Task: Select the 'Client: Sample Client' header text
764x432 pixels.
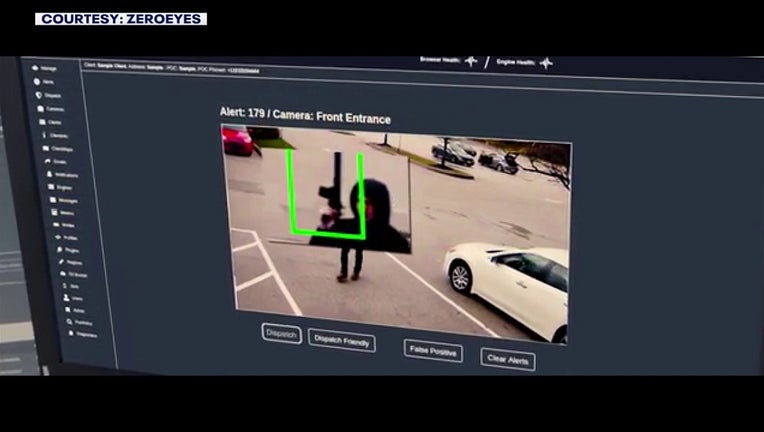Action: (105, 65)
